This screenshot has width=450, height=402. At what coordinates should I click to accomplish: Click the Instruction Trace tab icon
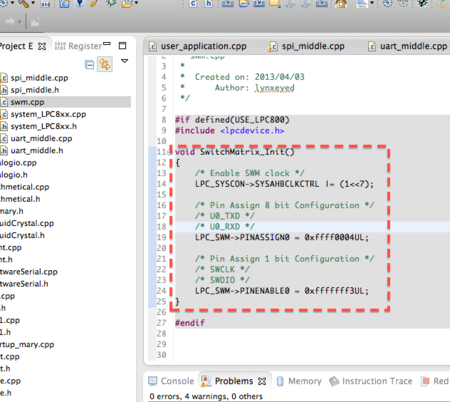pyautogui.click(x=334, y=381)
